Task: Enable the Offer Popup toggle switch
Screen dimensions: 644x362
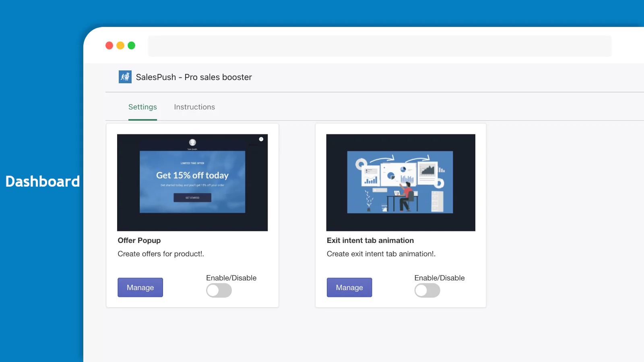Action: (x=219, y=290)
